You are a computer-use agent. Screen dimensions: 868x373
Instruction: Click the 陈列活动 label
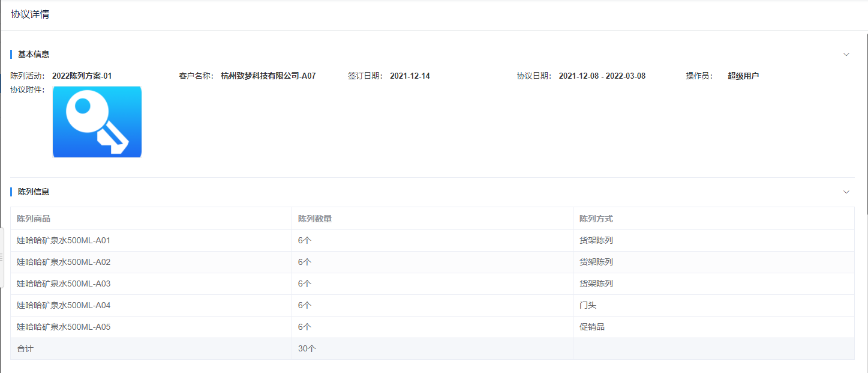[28, 76]
